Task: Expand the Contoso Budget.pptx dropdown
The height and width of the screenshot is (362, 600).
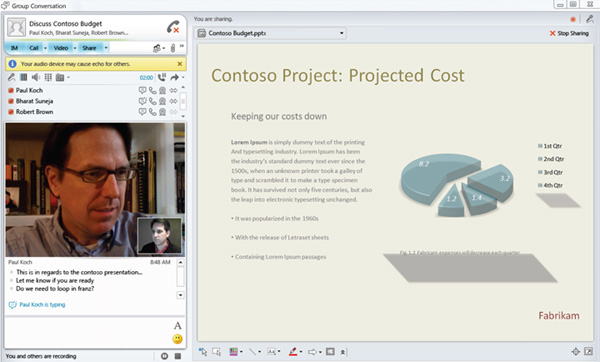Action: (341, 33)
